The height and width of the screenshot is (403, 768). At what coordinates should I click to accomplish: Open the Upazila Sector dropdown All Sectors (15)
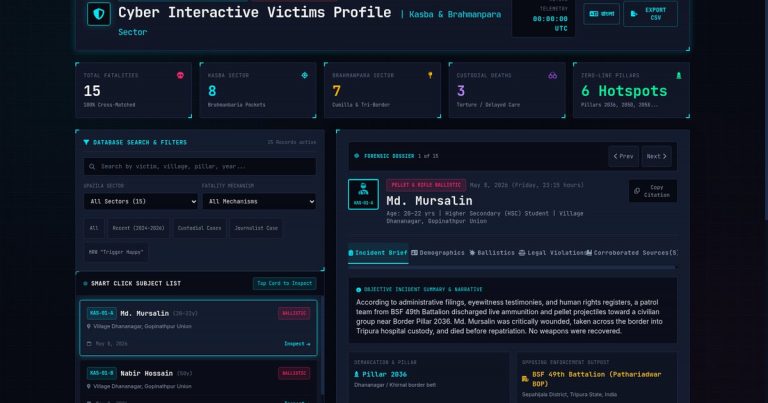point(141,201)
